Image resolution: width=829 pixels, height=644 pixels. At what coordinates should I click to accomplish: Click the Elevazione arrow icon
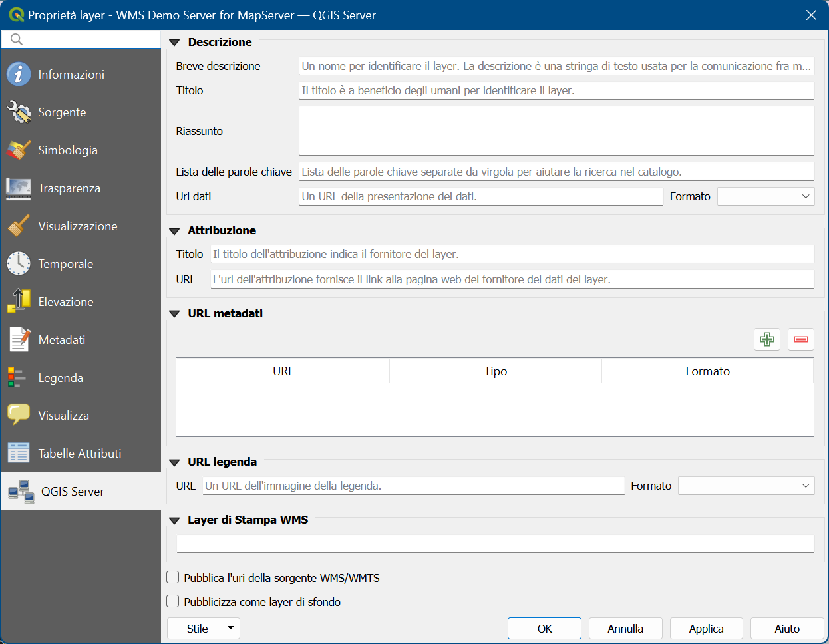19,301
